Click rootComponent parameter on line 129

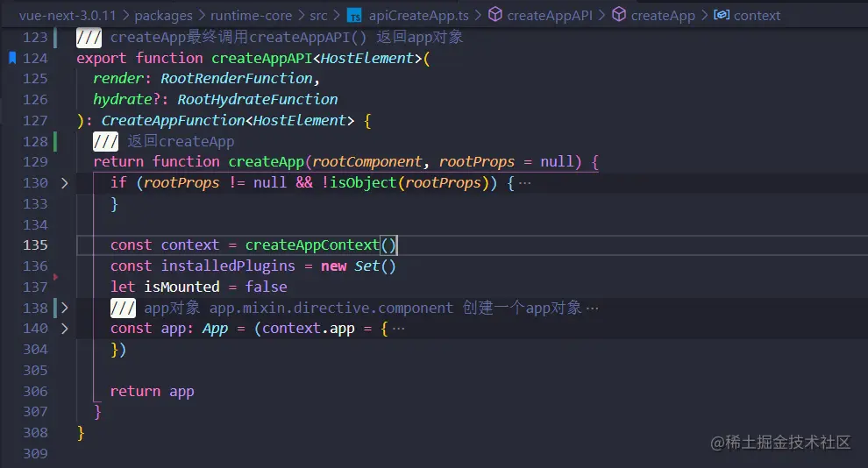point(367,161)
